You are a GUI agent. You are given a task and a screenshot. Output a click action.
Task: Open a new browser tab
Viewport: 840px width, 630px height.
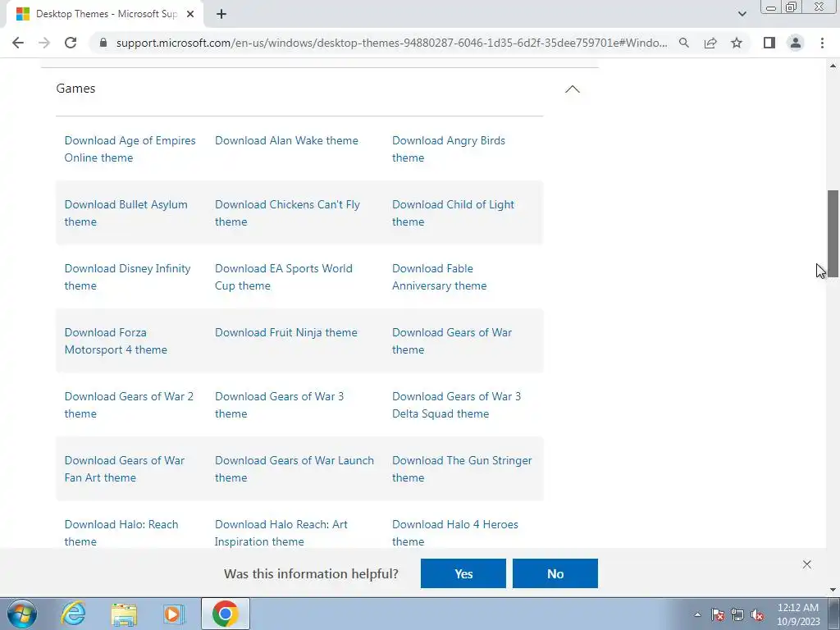pyautogui.click(x=221, y=15)
